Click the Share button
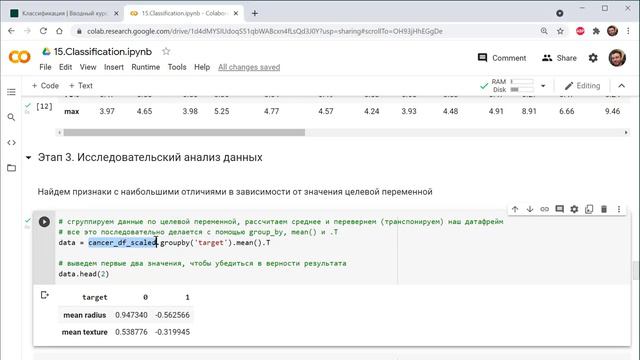 point(559,58)
